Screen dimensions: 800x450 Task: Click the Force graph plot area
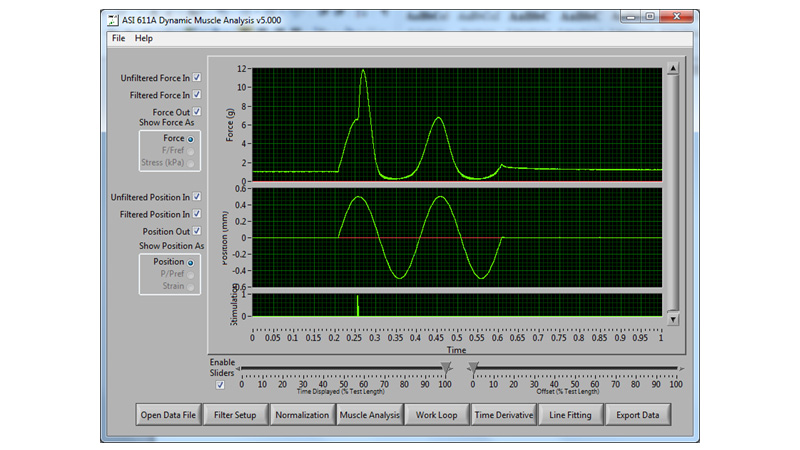[x=457, y=125]
